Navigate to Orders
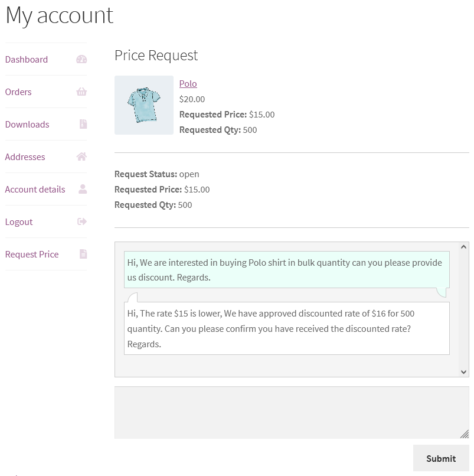 click(x=18, y=92)
